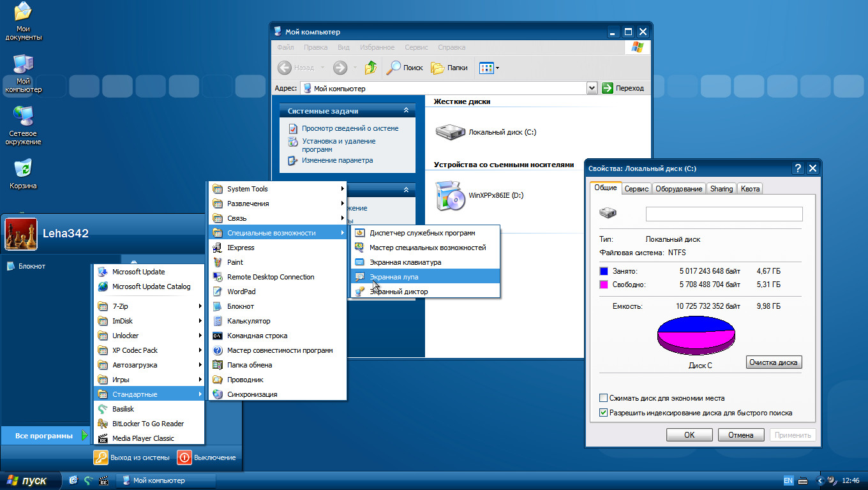868x490 pixels.
Task: Open Командная строка menu entry
Action: (278, 336)
